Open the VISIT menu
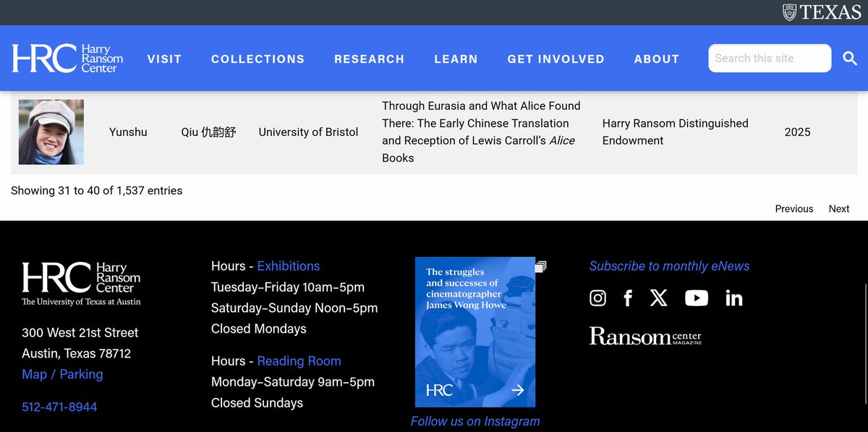868x432 pixels. click(x=164, y=59)
